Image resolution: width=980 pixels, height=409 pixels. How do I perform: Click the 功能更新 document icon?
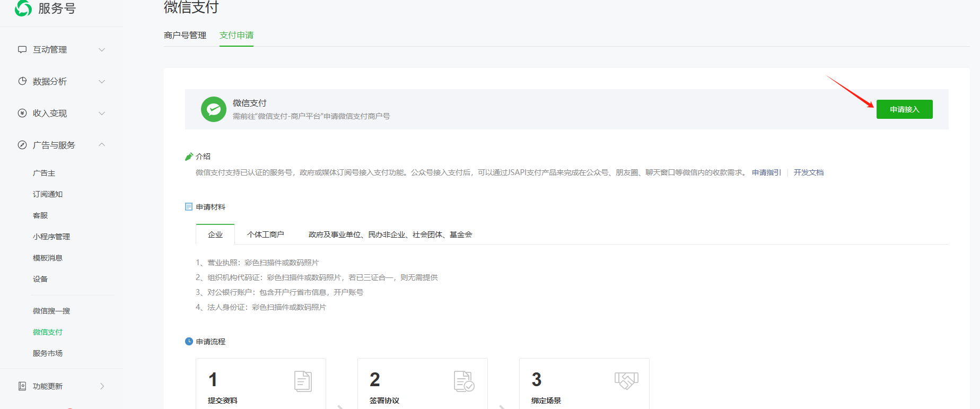(22, 386)
